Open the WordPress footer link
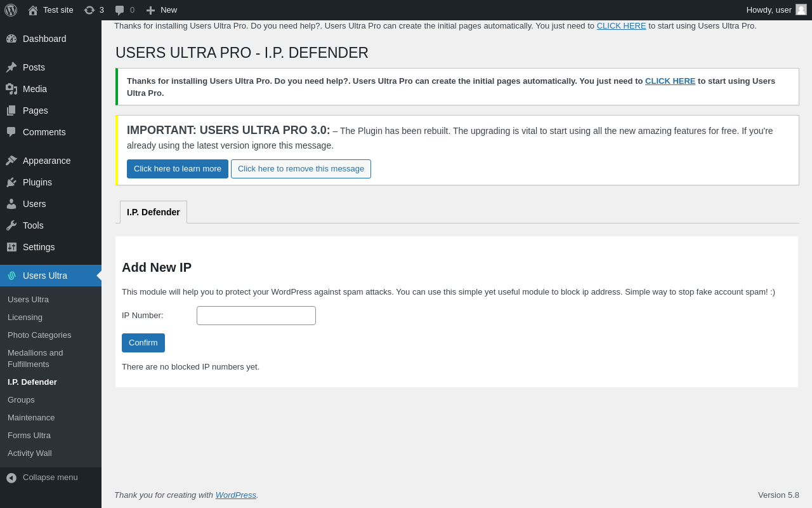The width and height of the screenshot is (812, 508). pos(236,495)
